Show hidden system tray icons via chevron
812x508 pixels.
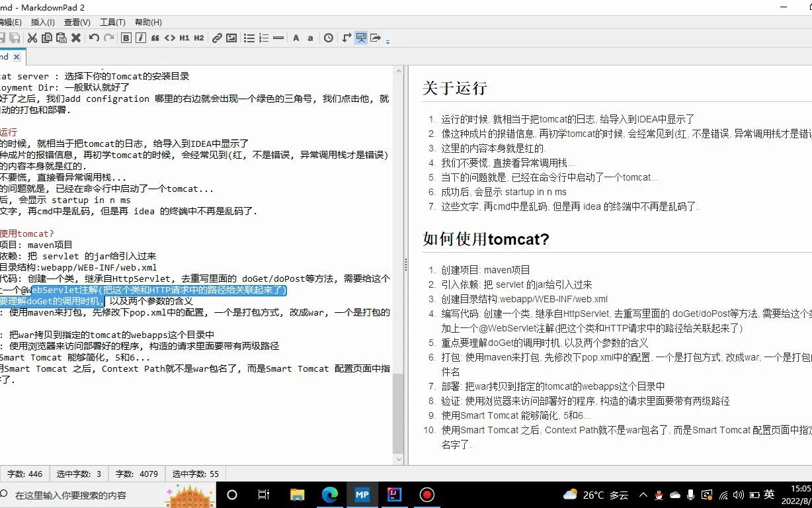(x=643, y=494)
